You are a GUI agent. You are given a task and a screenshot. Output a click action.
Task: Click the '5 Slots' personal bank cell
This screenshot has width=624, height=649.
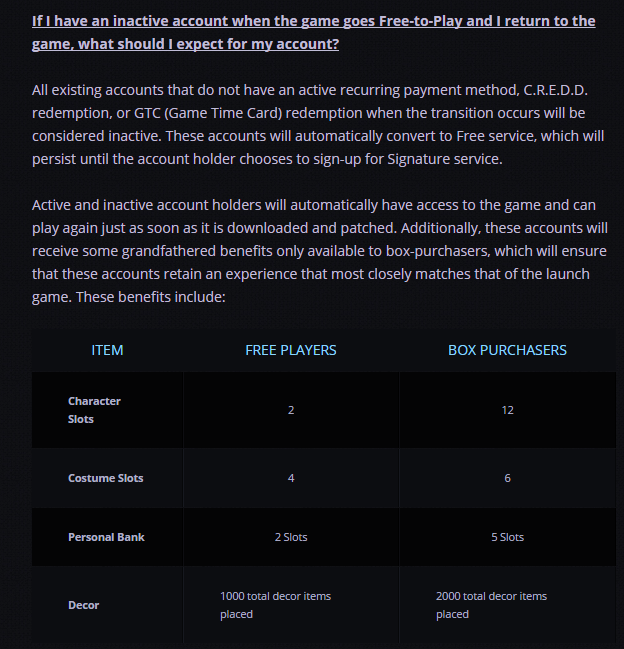coord(507,537)
